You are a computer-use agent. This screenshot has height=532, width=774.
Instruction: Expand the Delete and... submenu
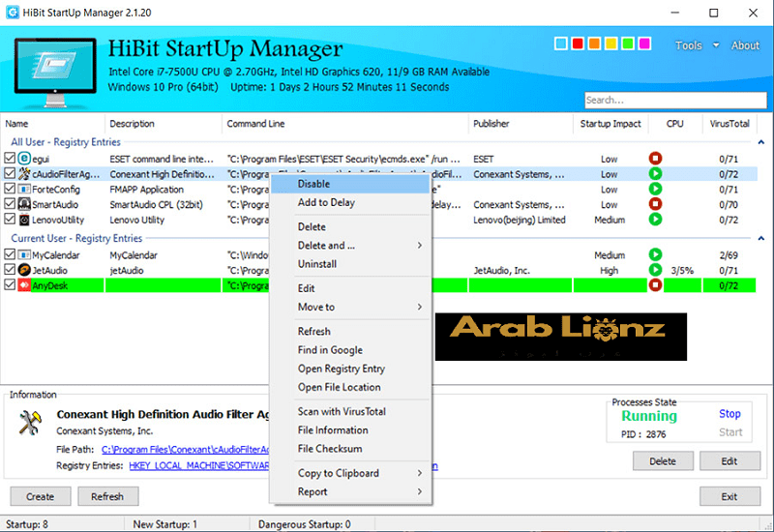(x=419, y=246)
